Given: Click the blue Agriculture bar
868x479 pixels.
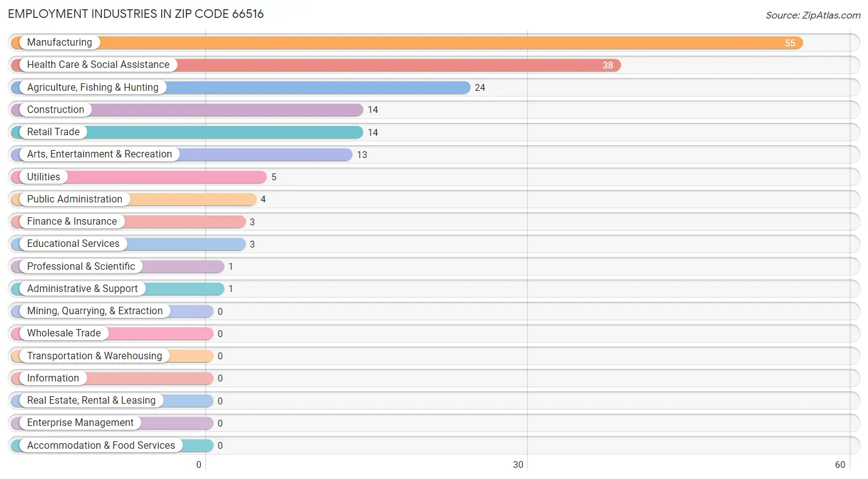Looking at the screenshot, I should [241, 88].
